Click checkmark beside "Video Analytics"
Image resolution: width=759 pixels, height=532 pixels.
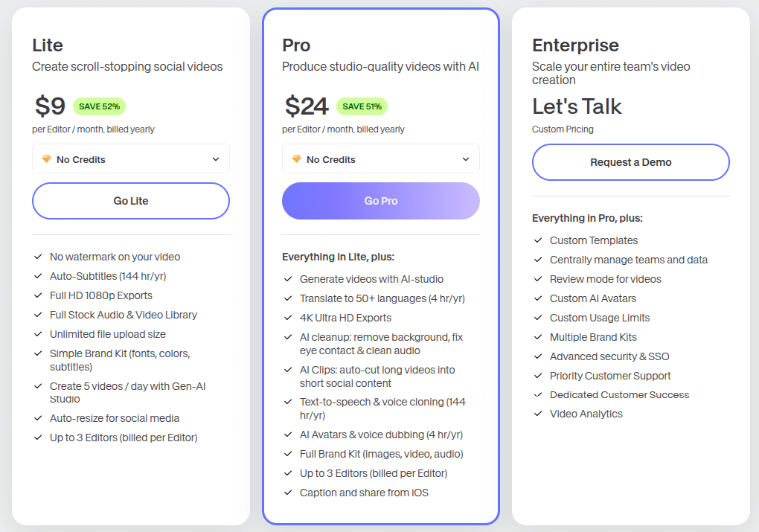[537, 414]
